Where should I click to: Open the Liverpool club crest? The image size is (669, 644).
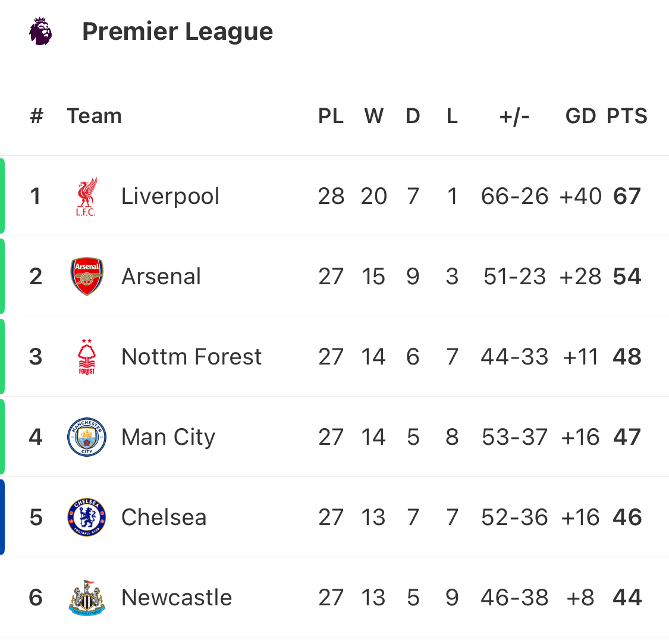pyautogui.click(x=87, y=196)
